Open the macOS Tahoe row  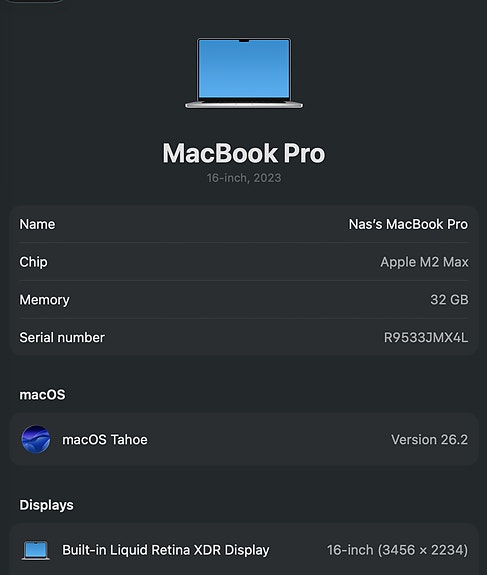[244, 439]
